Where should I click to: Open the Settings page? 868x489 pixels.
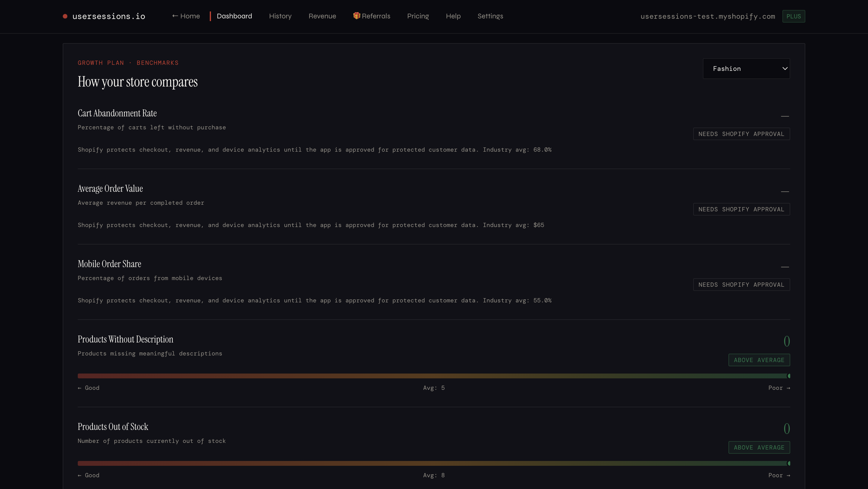pos(490,16)
